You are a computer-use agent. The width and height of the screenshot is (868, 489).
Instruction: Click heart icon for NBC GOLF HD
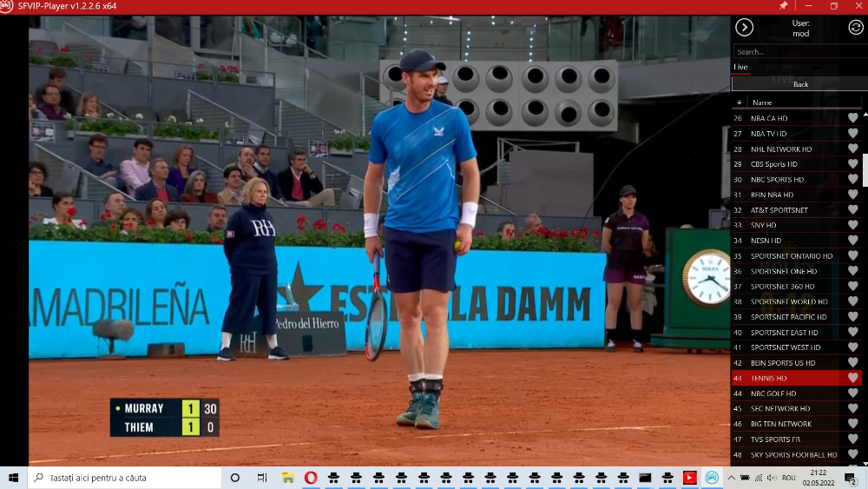(x=852, y=393)
